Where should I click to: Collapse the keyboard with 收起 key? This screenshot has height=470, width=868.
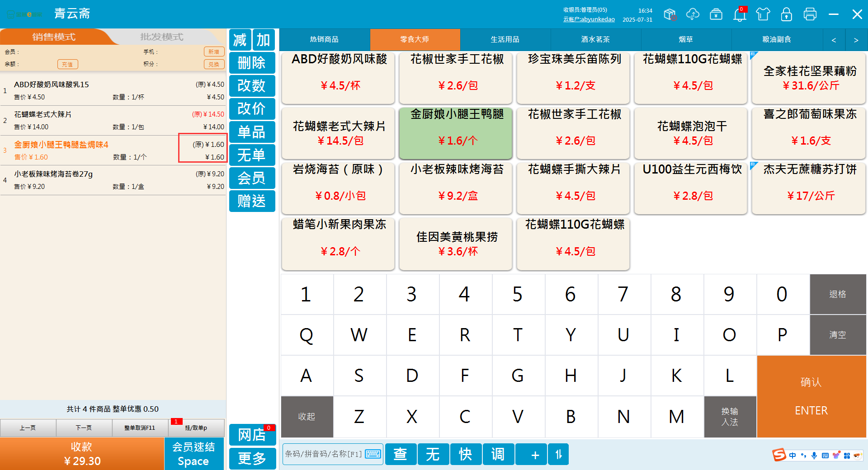point(307,417)
